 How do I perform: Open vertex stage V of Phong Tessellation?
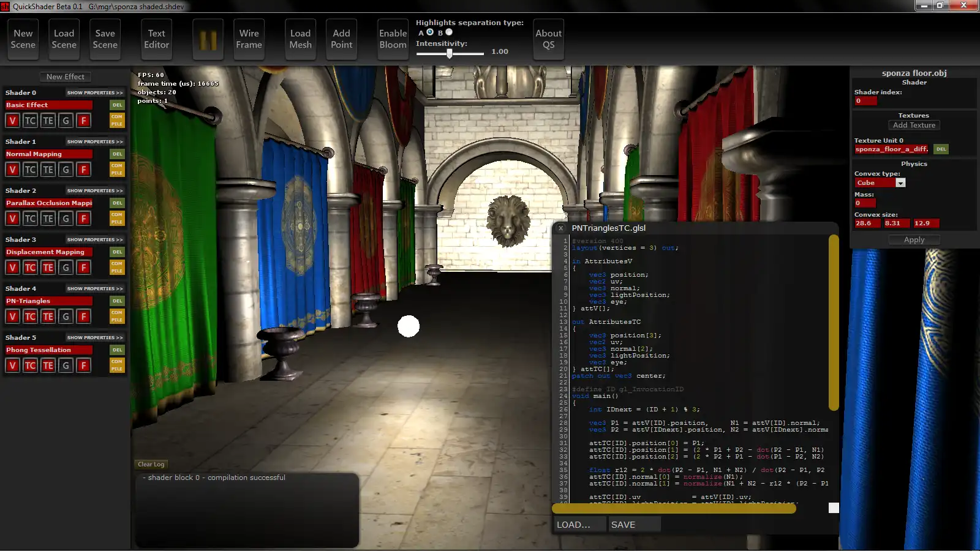click(12, 365)
